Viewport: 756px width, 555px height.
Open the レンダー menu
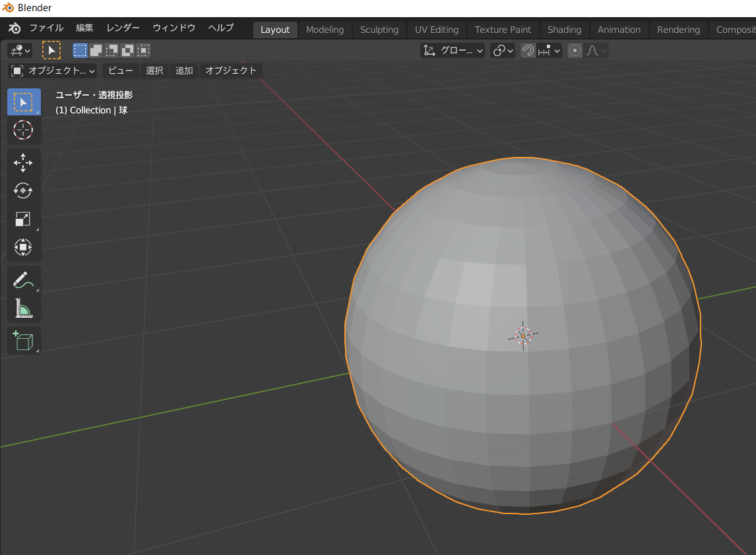(x=123, y=28)
